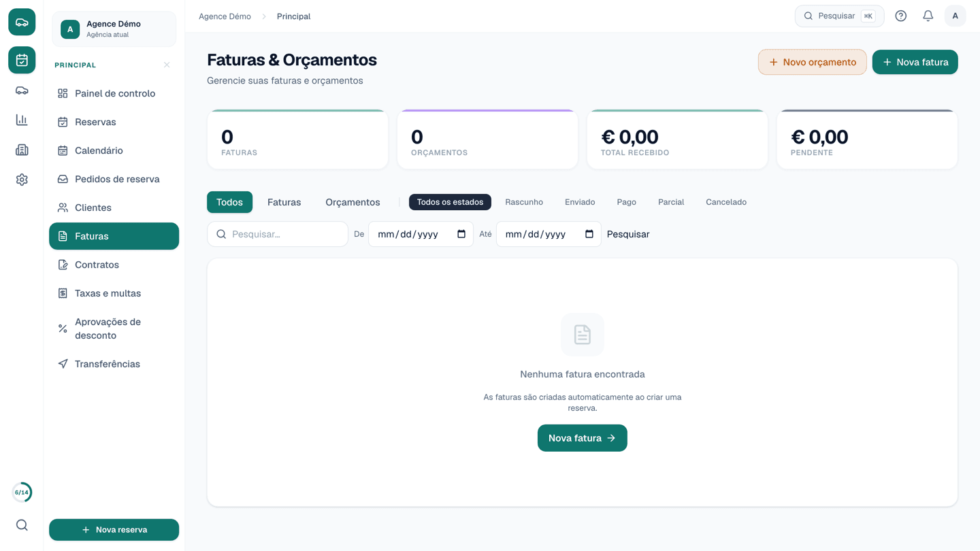Open Aprovações de desconto
980x551 pixels.
[x=114, y=329]
